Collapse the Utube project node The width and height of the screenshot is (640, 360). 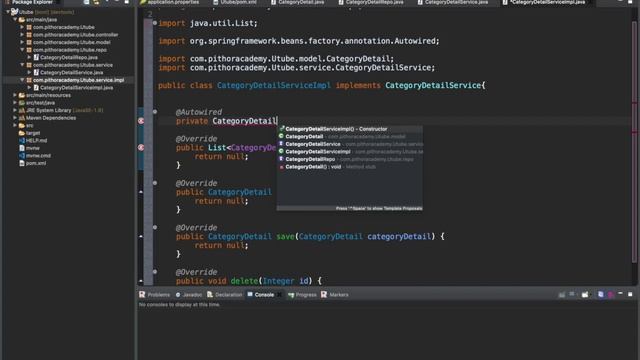(8, 12)
